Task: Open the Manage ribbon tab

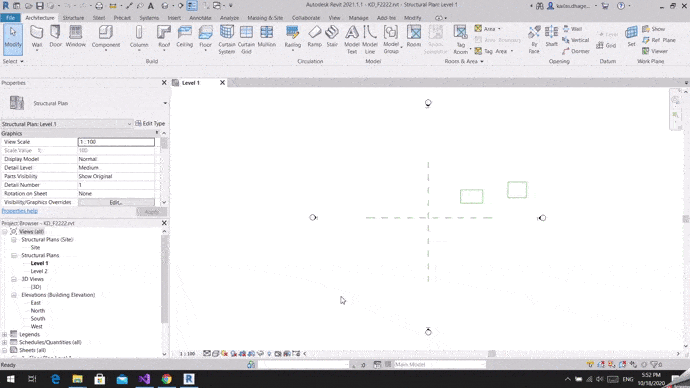Action: click(358, 18)
